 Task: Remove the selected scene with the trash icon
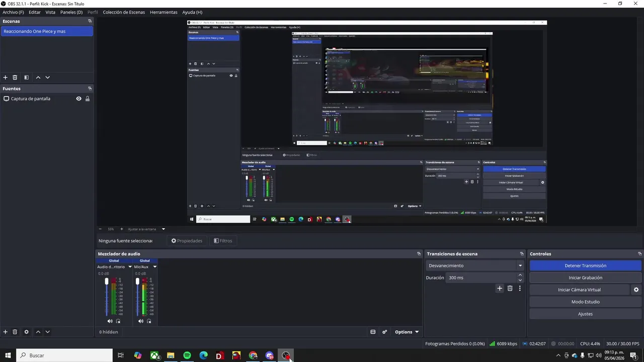(15, 77)
